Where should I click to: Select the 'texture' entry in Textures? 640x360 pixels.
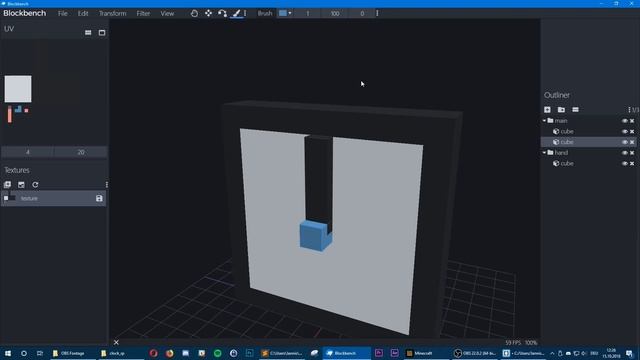pyautogui.click(x=53, y=198)
